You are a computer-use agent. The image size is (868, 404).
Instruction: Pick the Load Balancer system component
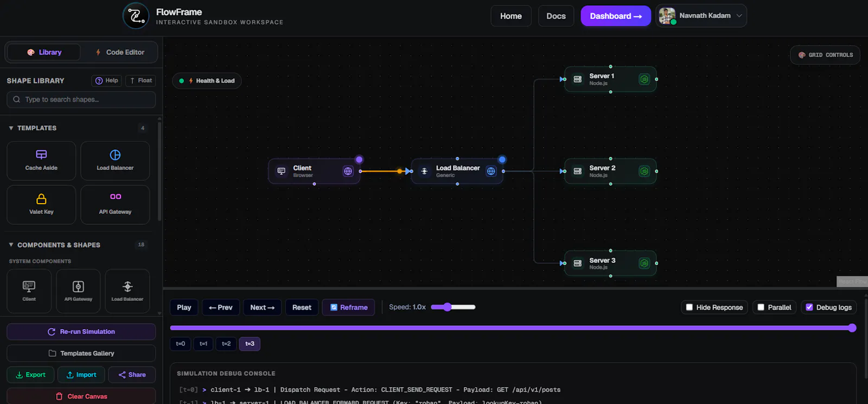pos(127,291)
